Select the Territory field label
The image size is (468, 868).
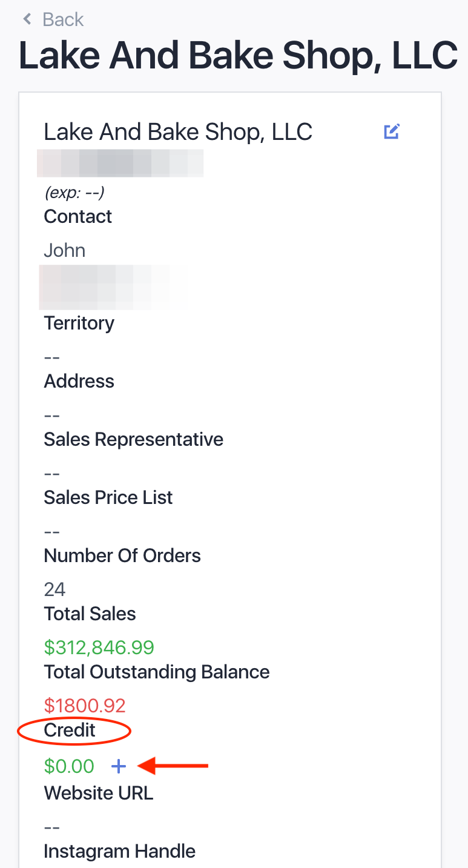[x=79, y=323]
